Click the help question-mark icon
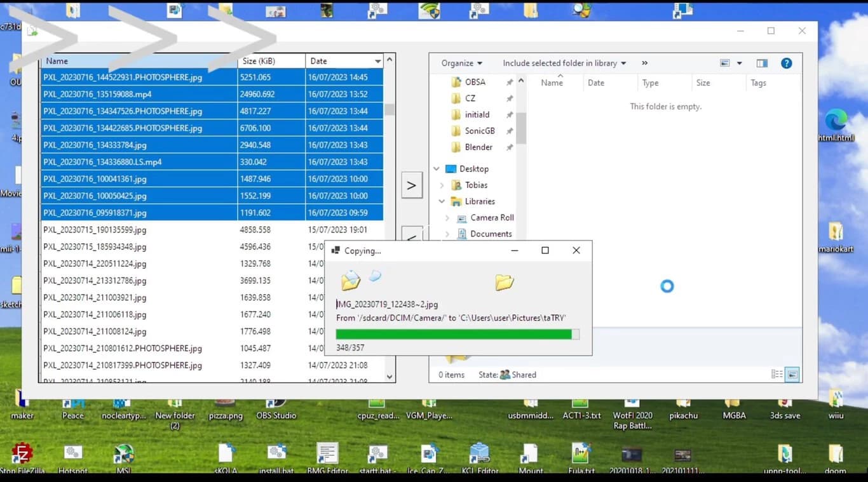868x482 pixels. (786, 63)
